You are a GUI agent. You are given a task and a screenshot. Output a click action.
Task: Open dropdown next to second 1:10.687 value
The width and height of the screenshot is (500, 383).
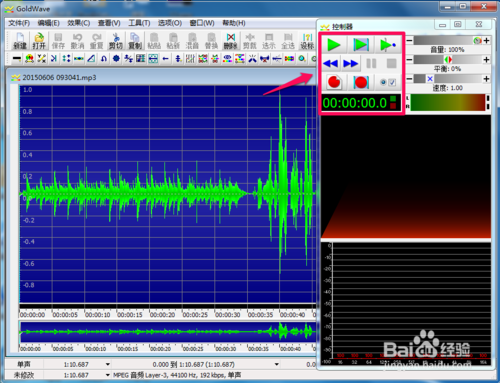coord(108,375)
